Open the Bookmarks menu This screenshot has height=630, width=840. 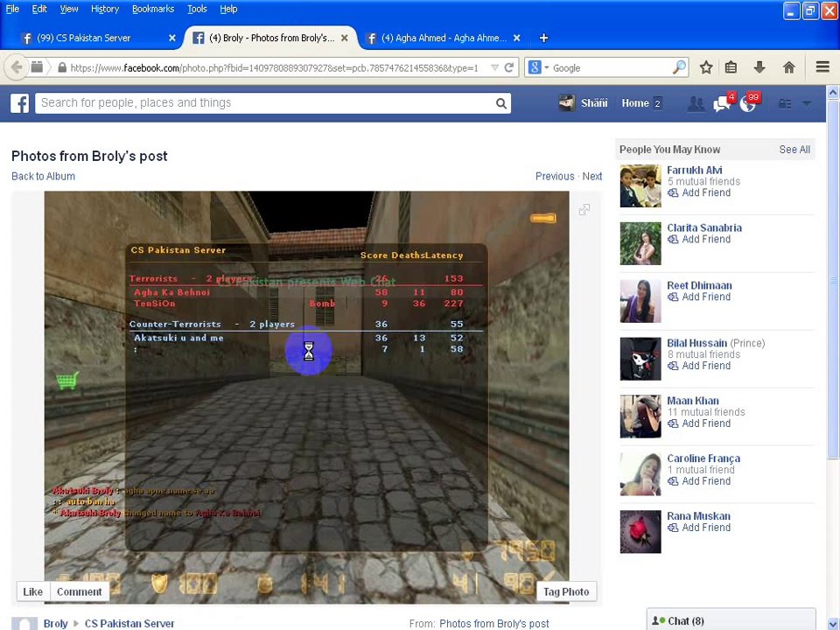coord(153,9)
